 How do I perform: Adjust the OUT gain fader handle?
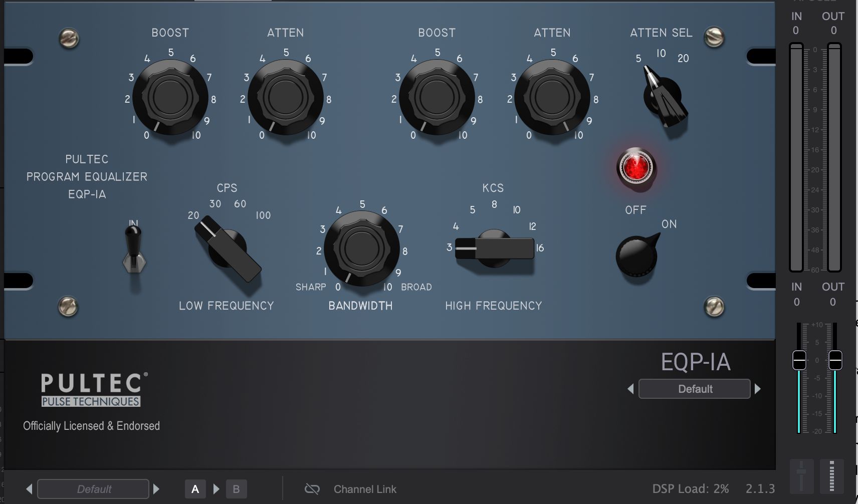point(835,360)
